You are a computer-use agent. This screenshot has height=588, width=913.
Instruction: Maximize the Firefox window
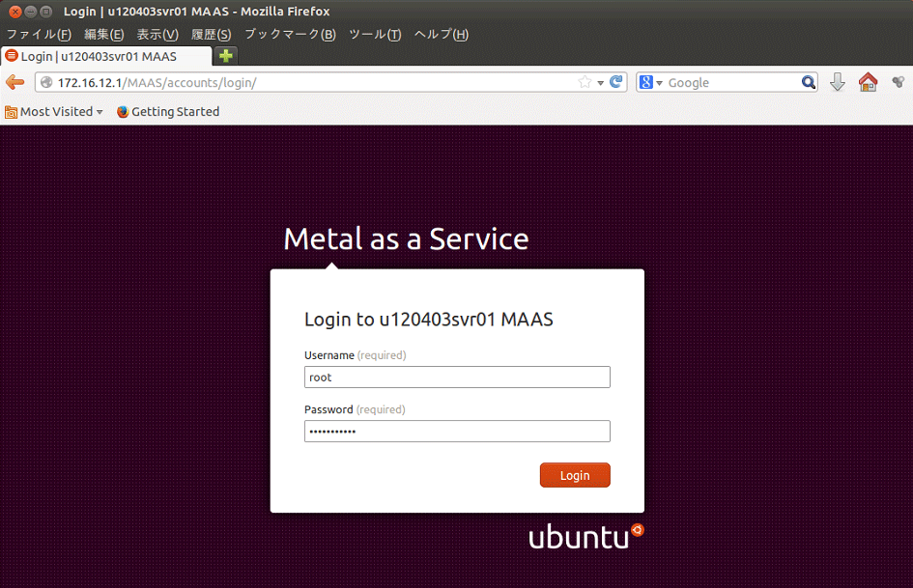click(46, 12)
